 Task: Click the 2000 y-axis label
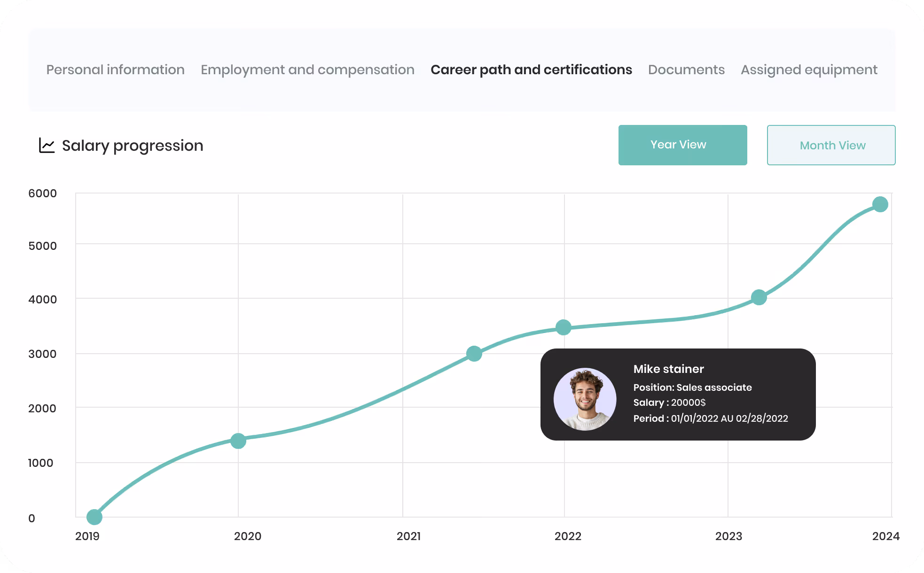42,408
